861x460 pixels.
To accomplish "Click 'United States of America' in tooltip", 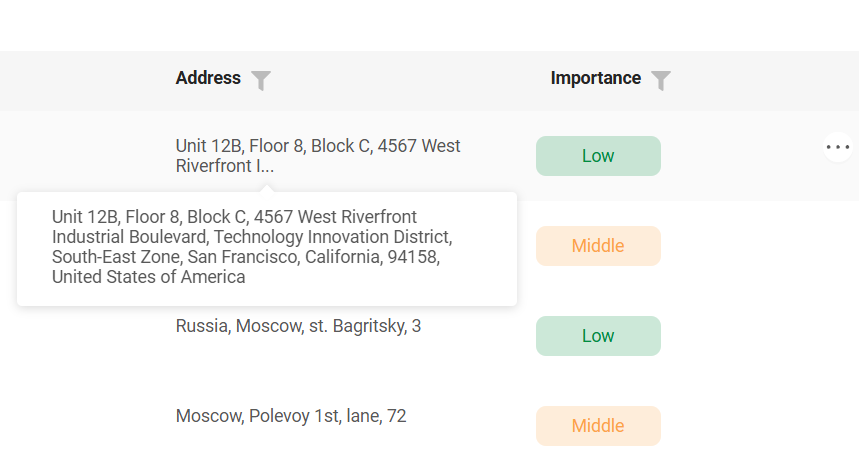I will pos(148,277).
